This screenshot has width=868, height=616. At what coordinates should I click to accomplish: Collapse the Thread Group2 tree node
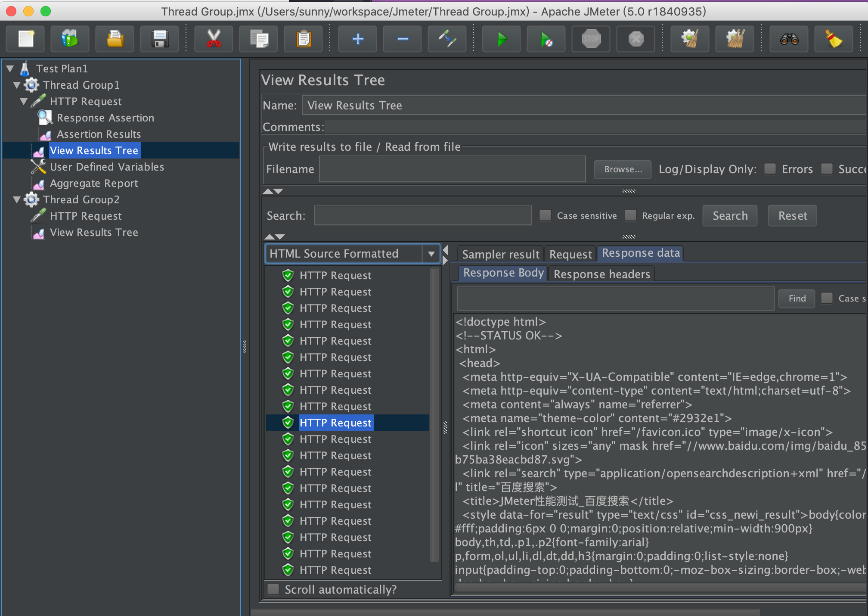[17, 199]
